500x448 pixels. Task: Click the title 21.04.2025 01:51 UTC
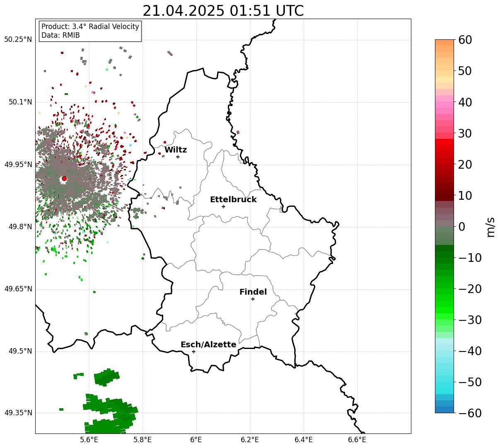pos(223,11)
